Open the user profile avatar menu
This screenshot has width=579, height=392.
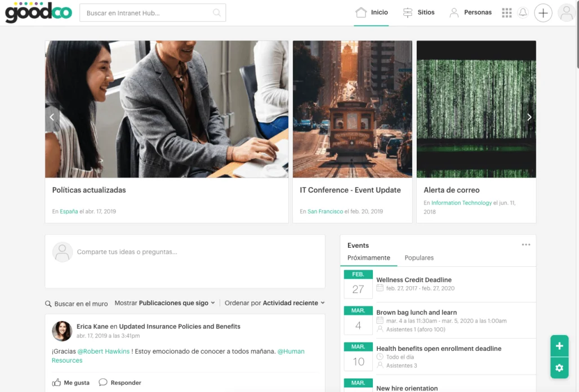coord(566,13)
